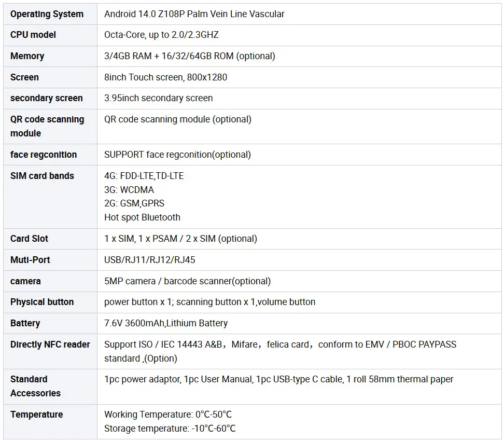Click the Hot spot Bluetooth line
504x442 pixels.
click(x=142, y=217)
